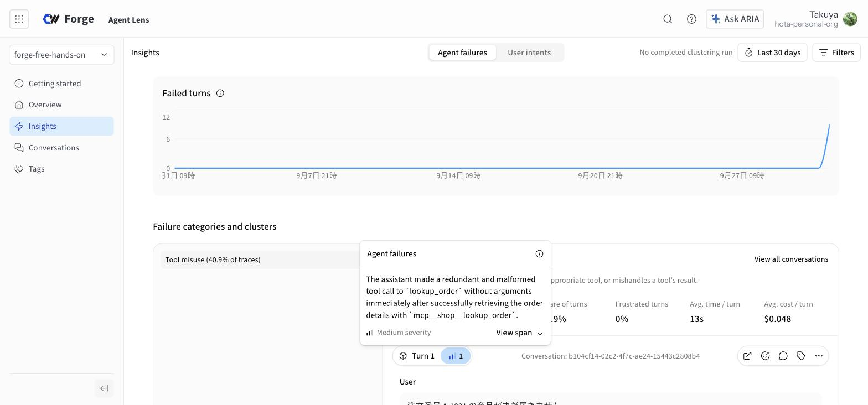Expand forge-free-hands-on project dropdown
868x405 pixels.
pos(61,55)
